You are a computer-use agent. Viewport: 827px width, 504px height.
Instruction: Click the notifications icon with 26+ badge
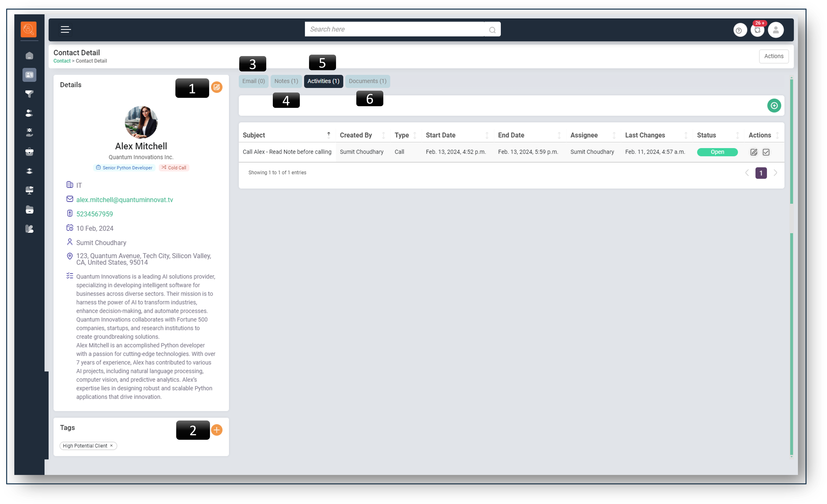point(757,30)
